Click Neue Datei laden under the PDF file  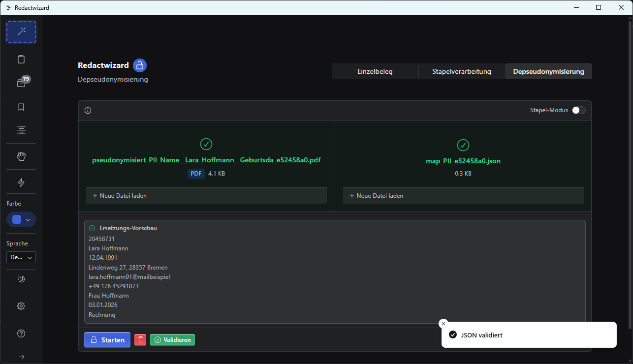pyautogui.click(x=207, y=196)
